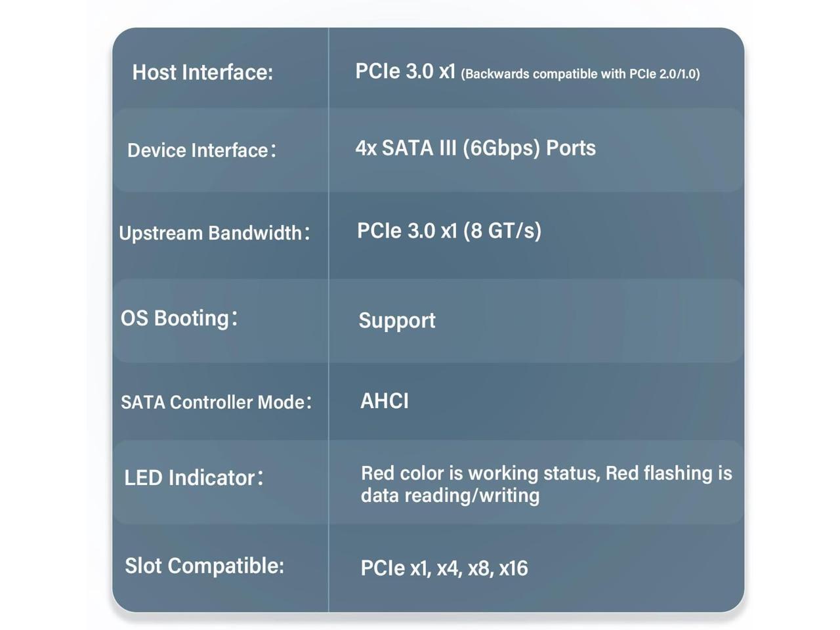840x630 pixels.
Task: Select the upstream bandwidth "PCIe 3.0 x1" value
Action: [x=407, y=231]
